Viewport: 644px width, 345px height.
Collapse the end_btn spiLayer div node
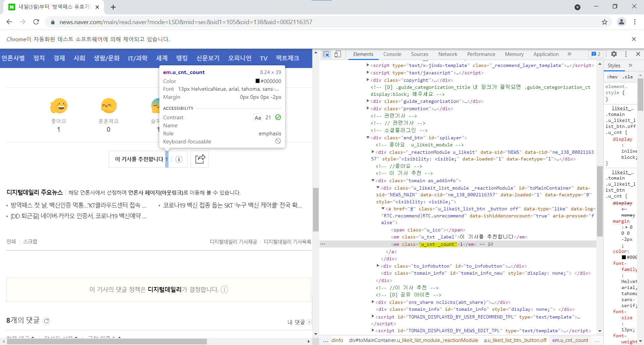point(368,137)
